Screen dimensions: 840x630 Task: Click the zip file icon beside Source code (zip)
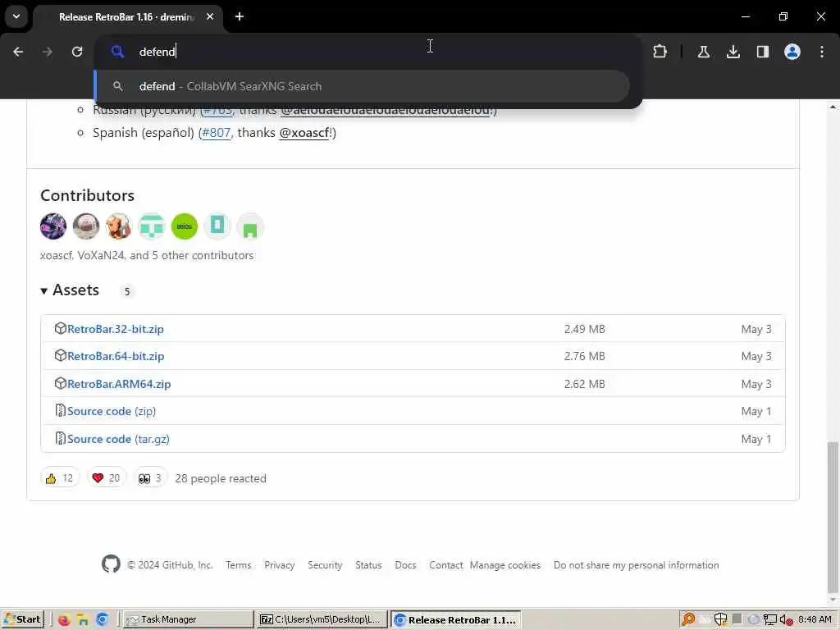click(x=61, y=410)
